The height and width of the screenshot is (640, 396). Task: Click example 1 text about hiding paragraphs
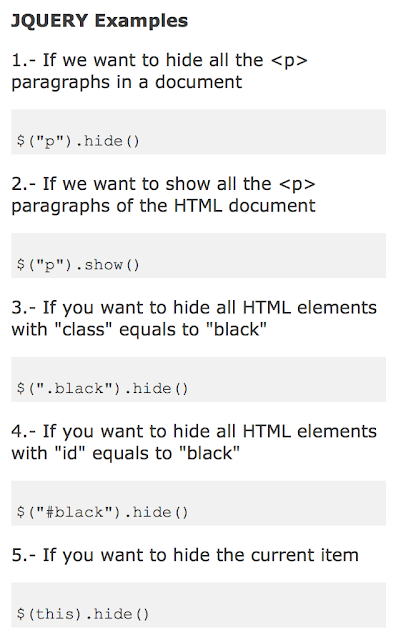159,71
